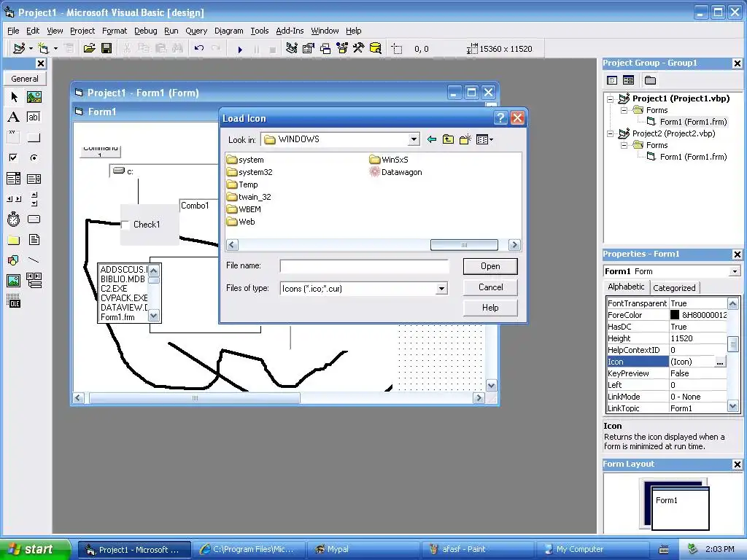The height and width of the screenshot is (560, 747).
Task: Switch to the Categorized properties tab
Action: click(674, 287)
